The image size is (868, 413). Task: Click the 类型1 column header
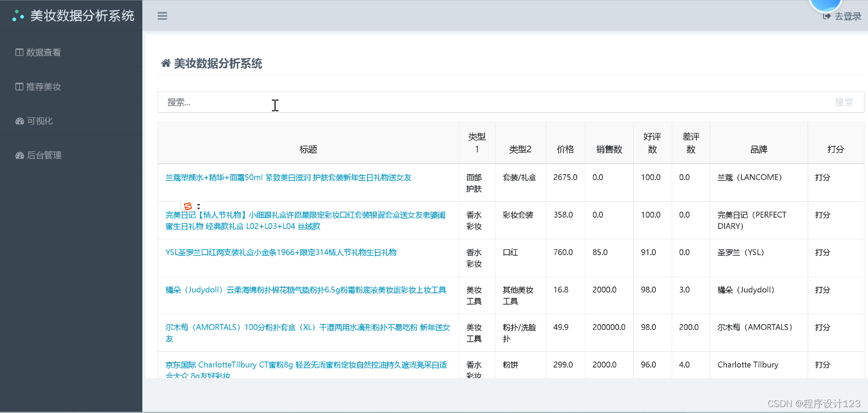point(477,143)
